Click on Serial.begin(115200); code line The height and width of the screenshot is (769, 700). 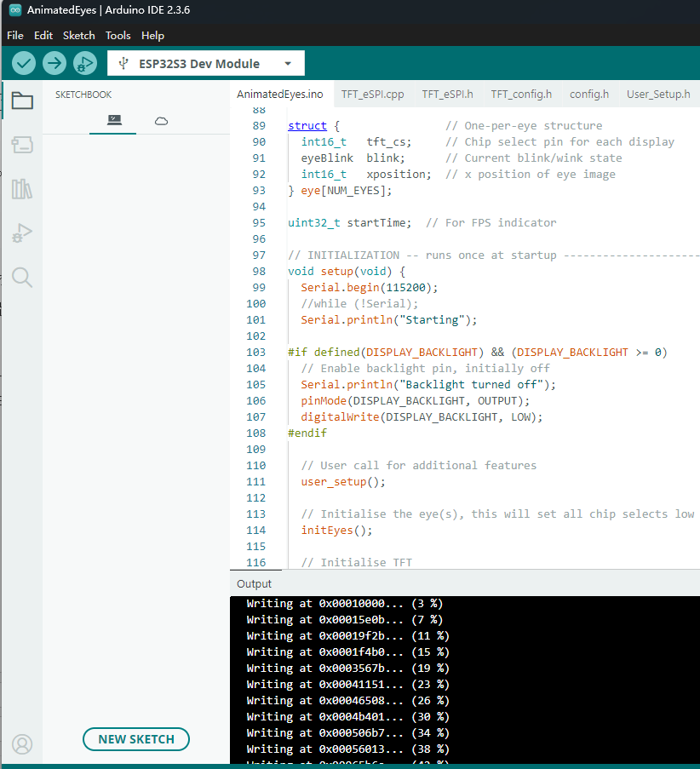click(370, 287)
